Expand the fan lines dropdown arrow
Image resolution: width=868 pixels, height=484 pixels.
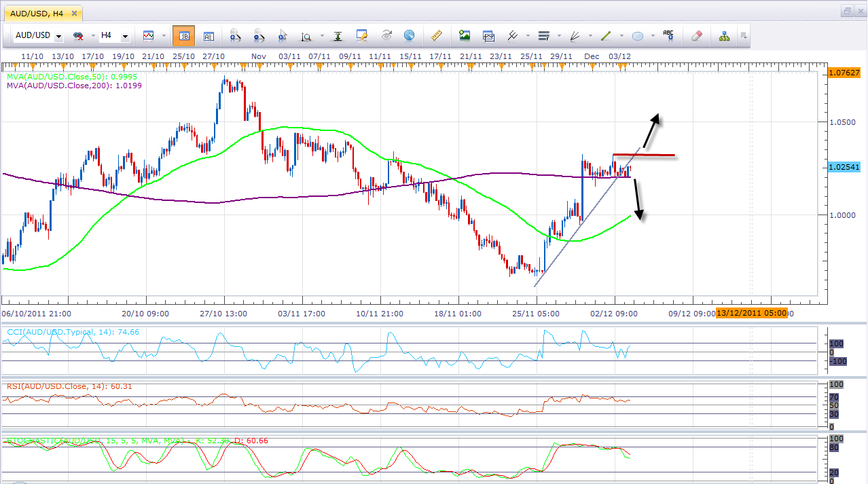pyautogui.click(x=590, y=36)
